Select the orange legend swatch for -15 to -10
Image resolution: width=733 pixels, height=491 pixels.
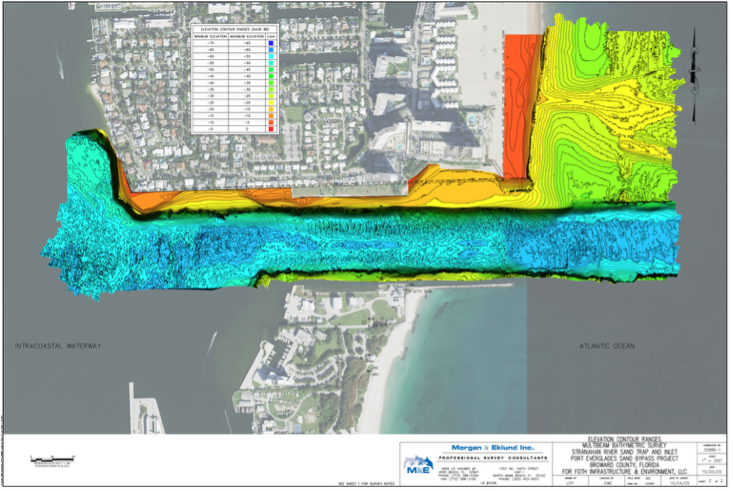(271, 116)
